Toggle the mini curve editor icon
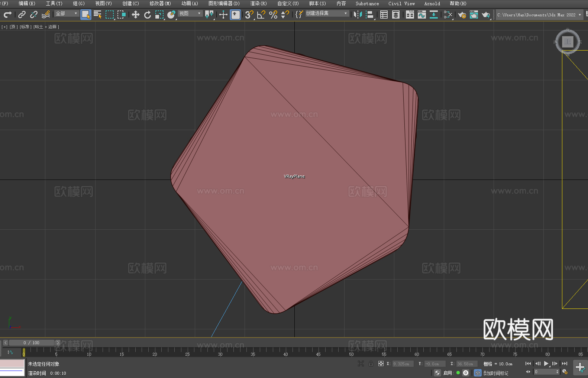Screen dimensions: 588x378 click(10, 352)
